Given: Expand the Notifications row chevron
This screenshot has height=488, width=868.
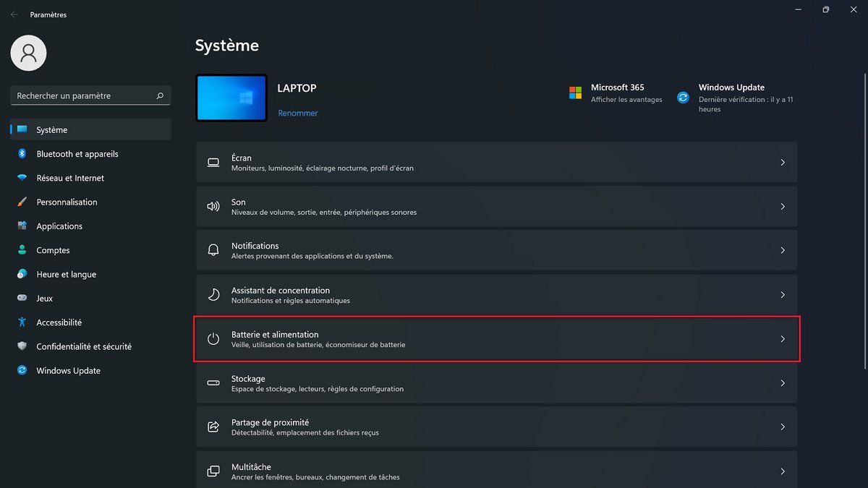Looking at the screenshot, I should click(783, 250).
